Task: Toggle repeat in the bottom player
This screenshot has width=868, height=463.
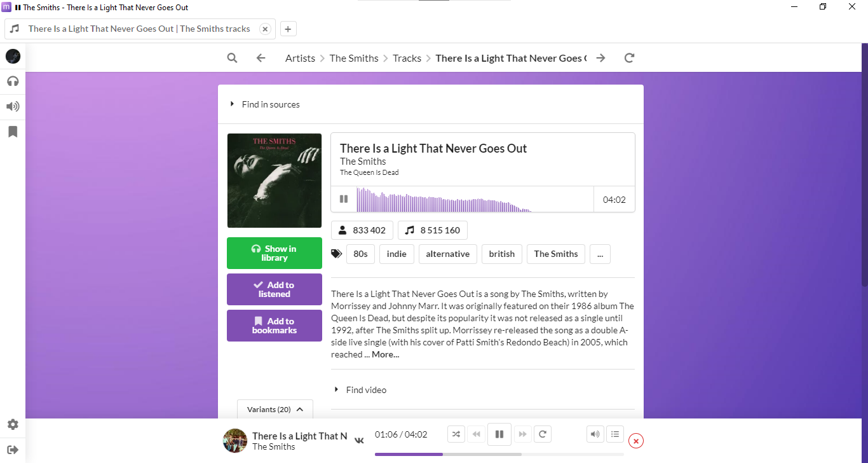Action: coord(543,434)
